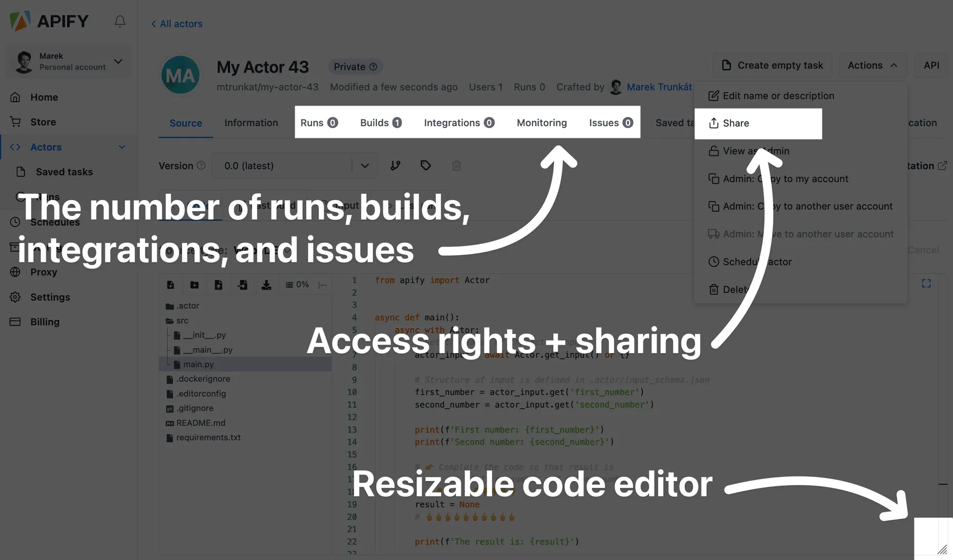Click the MA actor avatar

(181, 75)
